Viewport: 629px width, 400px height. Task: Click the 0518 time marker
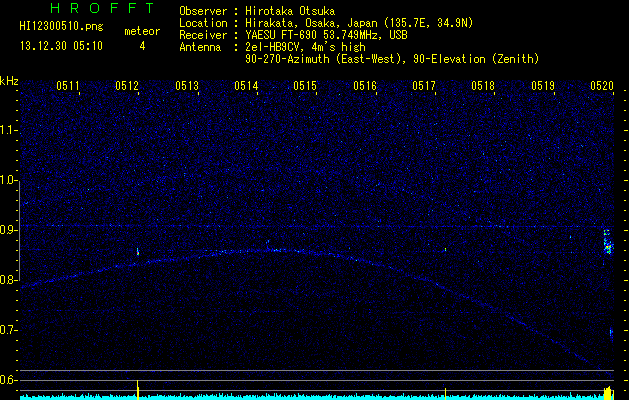pyautogui.click(x=483, y=86)
